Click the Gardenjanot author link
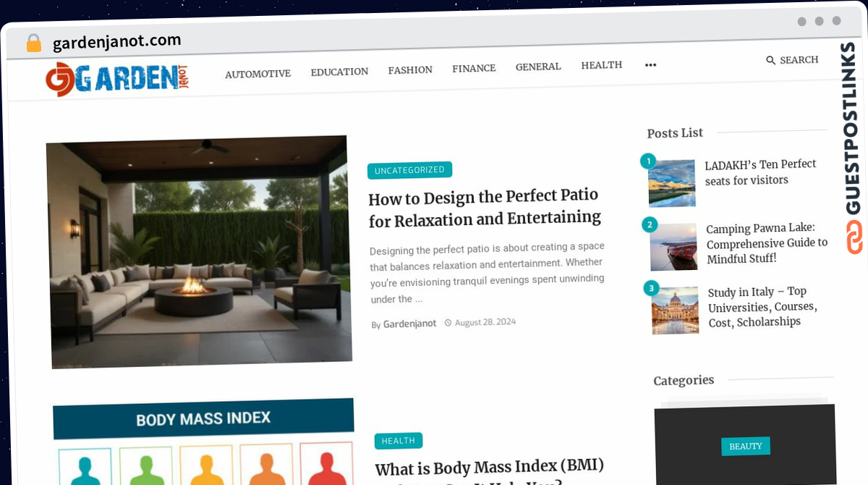This screenshot has width=868, height=485. pyautogui.click(x=409, y=324)
